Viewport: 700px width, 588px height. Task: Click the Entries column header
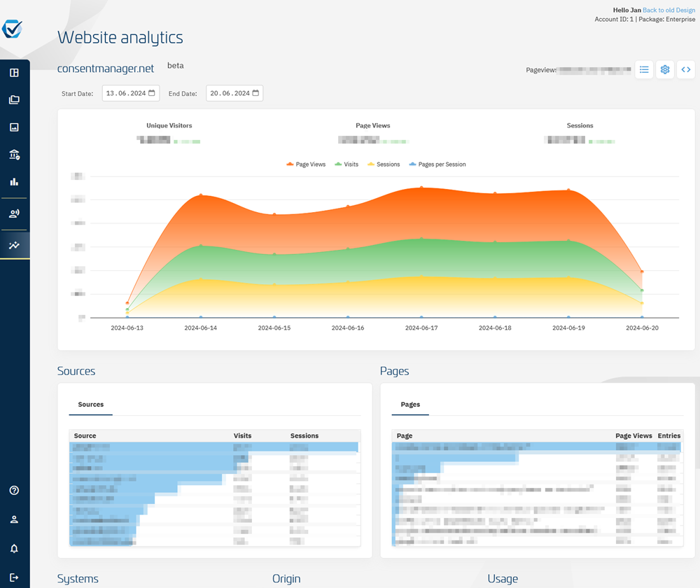[668, 436]
